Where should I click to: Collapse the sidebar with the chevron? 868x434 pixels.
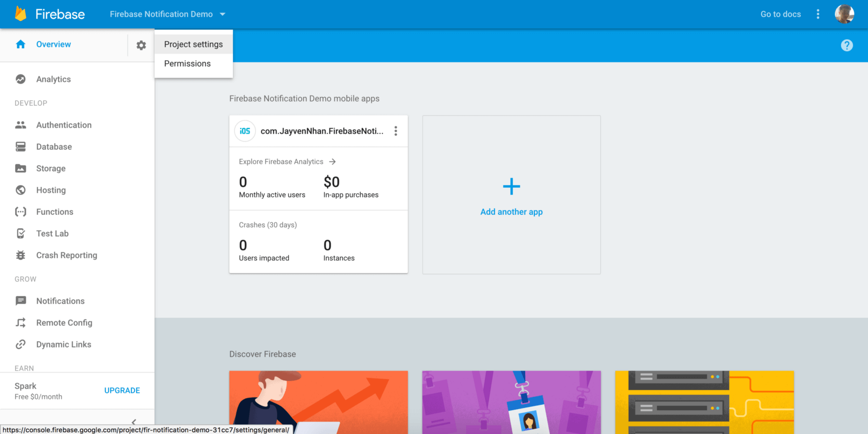coord(133,422)
